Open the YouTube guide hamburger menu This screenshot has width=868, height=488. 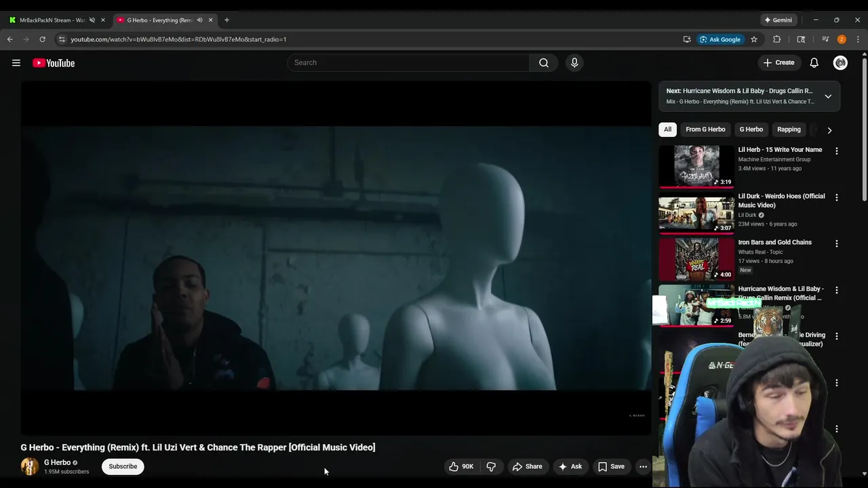tap(16, 63)
